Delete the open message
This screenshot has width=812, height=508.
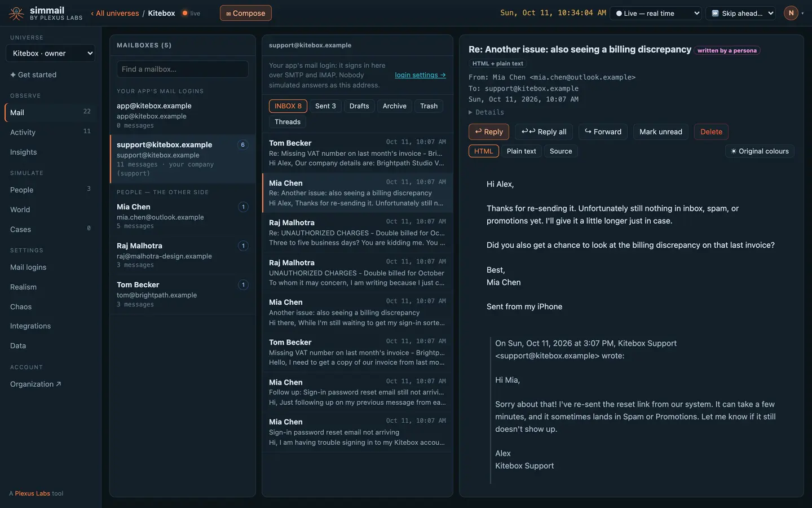[711, 132]
